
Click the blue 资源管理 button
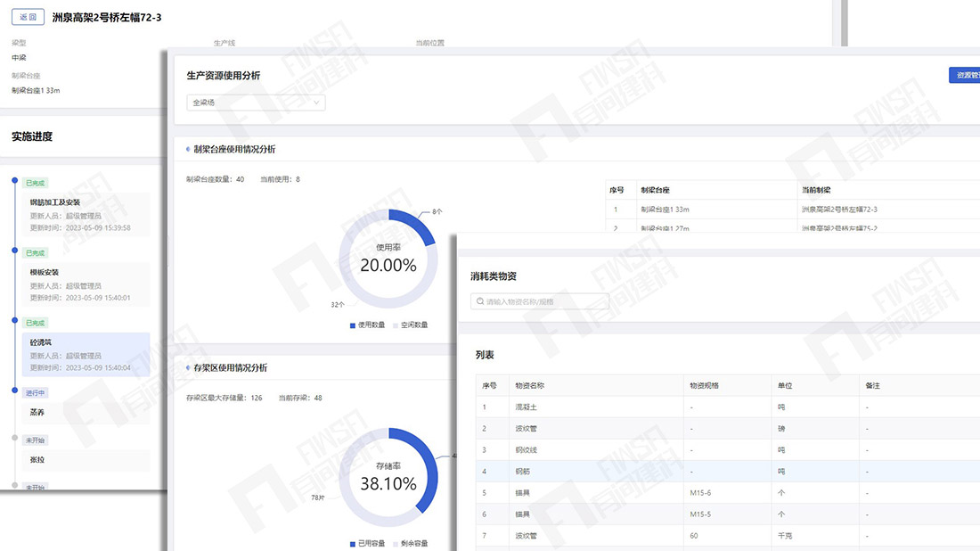click(964, 75)
